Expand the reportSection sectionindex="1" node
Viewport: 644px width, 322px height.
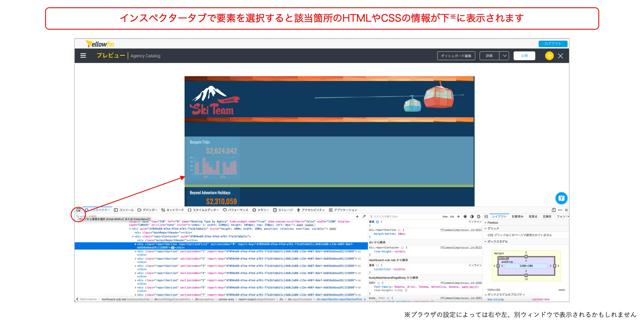point(136,251)
